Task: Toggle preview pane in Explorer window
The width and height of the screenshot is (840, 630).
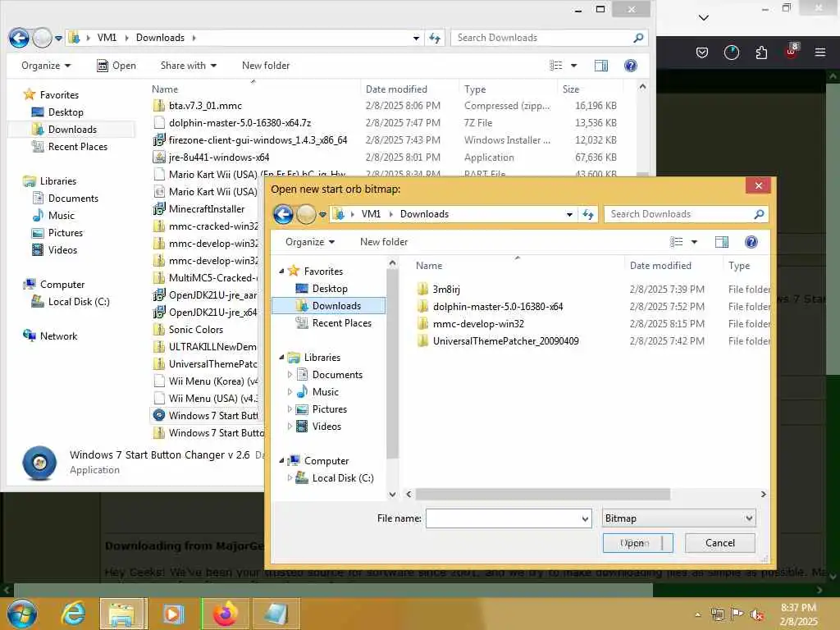Action: point(601,66)
